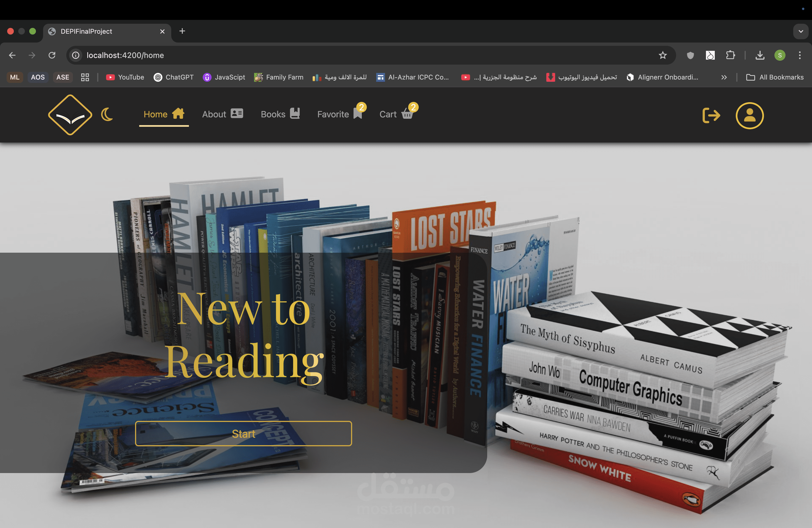Viewport: 812px width, 528px height.
Task: Click the browser forward arrow
Action: pyautogui.click(x=32, y=55)
